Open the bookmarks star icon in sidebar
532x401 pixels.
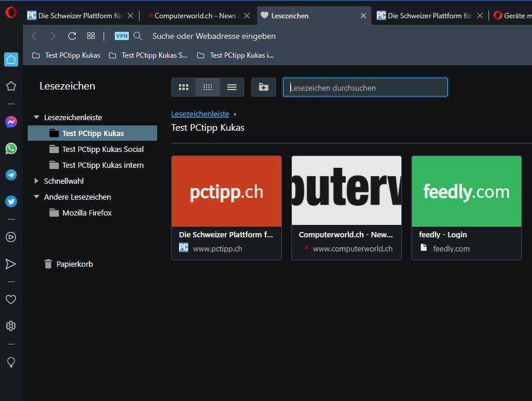point(11,86)
